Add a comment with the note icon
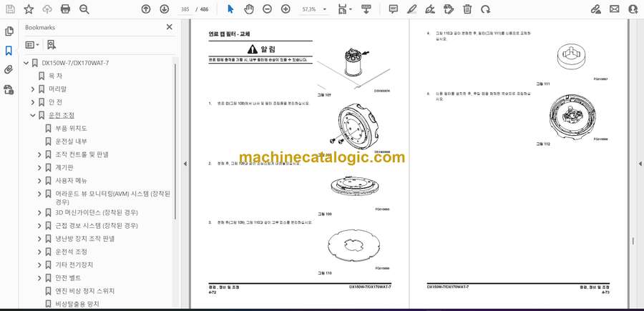 coord(394,9)
